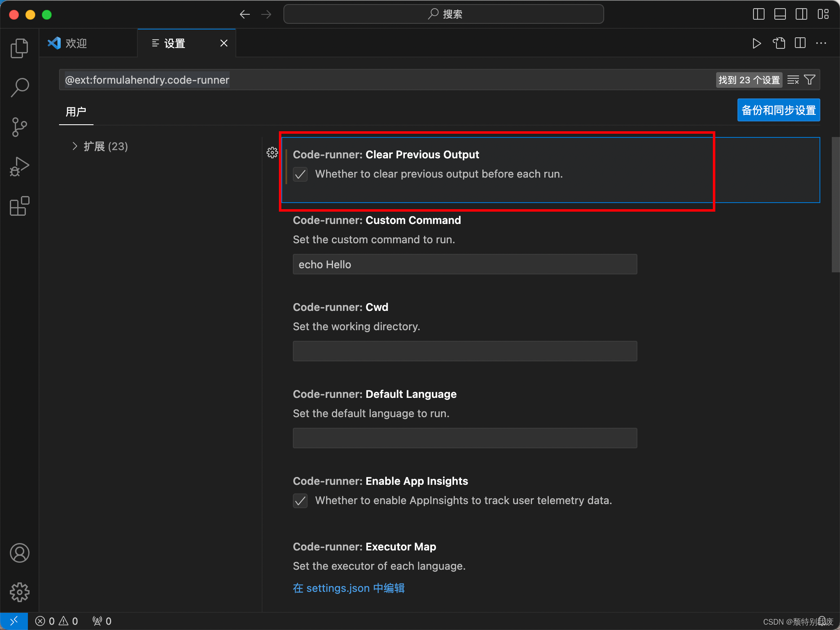Click the Default Language setting title
The image size is (840, 630).
coord(374,394)
